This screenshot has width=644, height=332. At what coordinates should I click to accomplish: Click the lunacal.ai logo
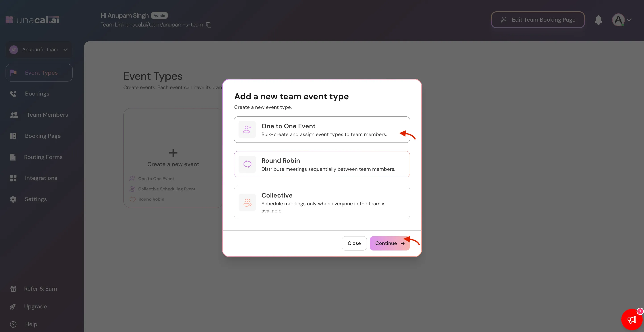point(33,20)
